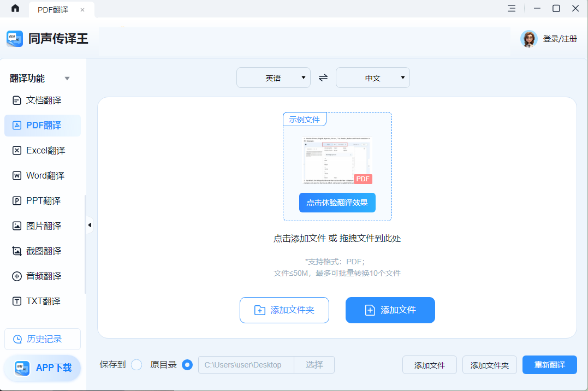Click the APP下载 button

click(x=43, y=368)
